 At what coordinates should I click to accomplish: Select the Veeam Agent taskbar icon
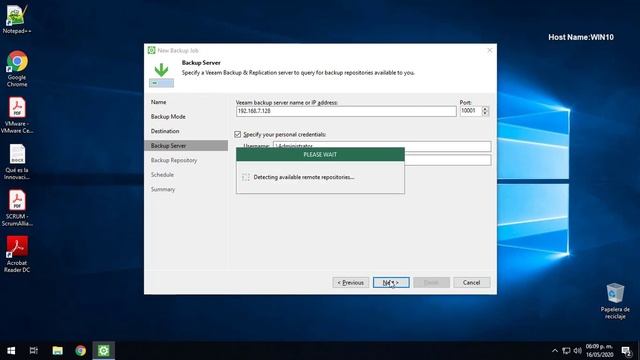pos(103,351)
